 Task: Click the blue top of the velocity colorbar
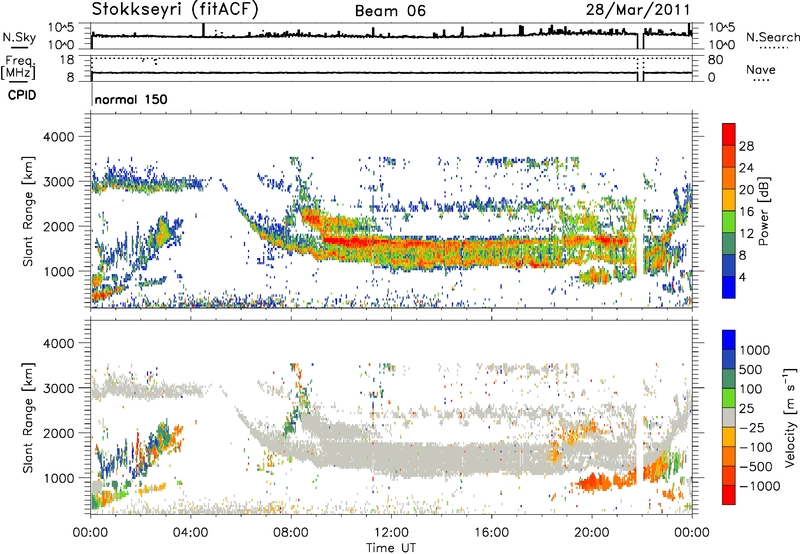pyautogui.click(x=729, y=339)
